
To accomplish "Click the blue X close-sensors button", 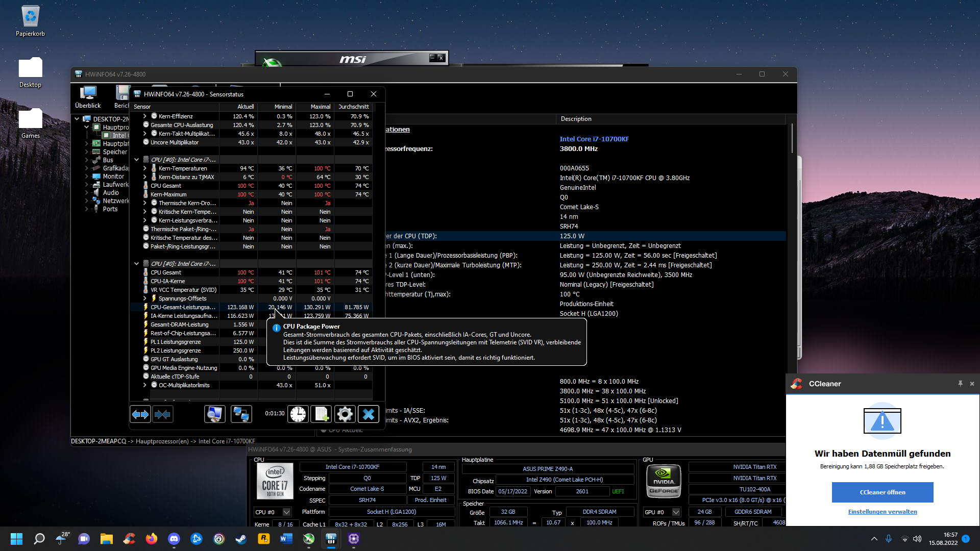I will coord(369,414).
